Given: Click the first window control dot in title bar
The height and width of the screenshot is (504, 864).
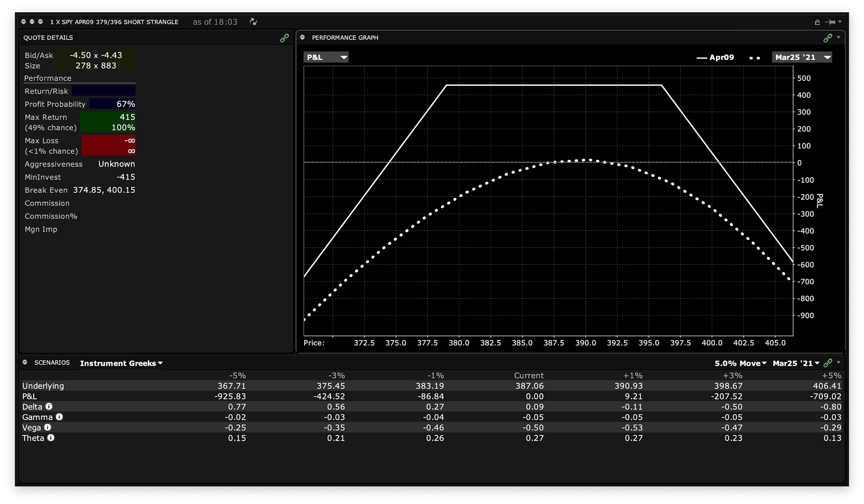Looking at the screenshot, I should tap(24, 22).
